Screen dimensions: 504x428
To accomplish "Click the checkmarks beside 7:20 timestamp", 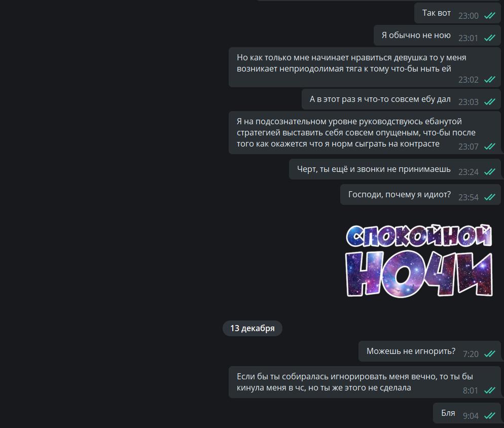I will click(489, 354).
